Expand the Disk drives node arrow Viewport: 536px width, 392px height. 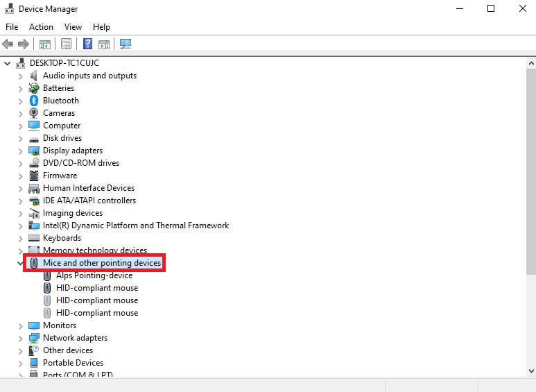(x=21, y=139)
